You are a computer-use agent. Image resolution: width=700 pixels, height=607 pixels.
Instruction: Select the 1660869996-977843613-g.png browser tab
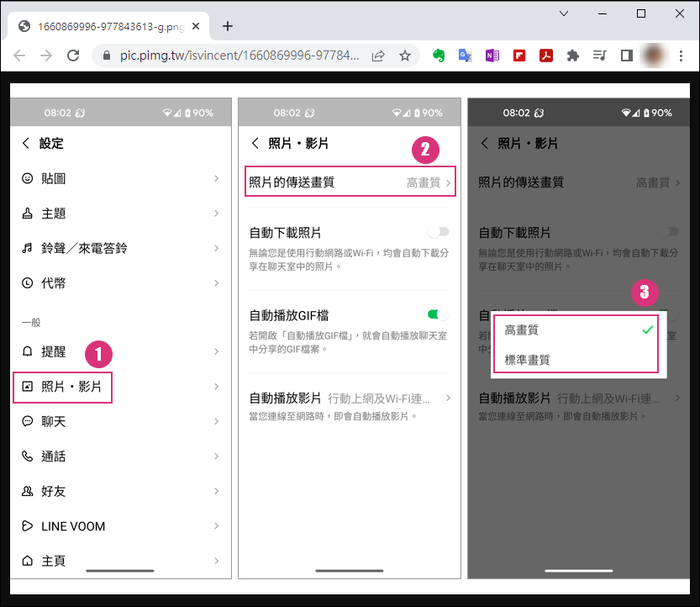108,27
